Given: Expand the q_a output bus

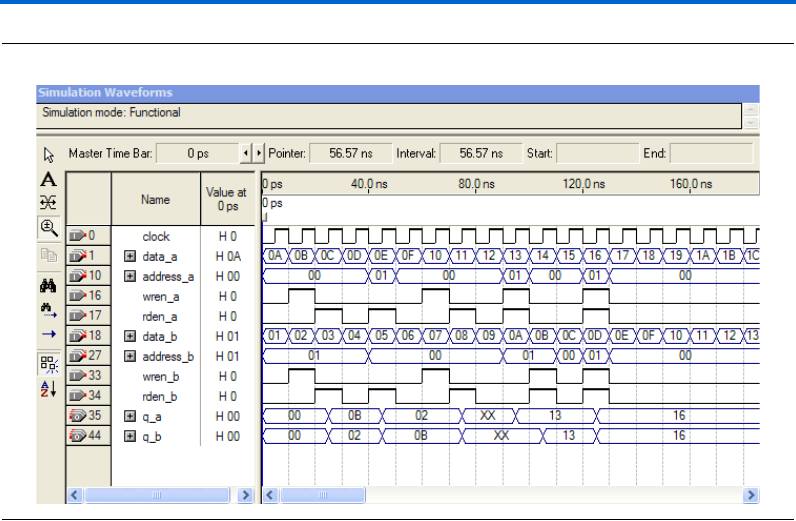Looking at the screenshot, I should pos(129,416).
